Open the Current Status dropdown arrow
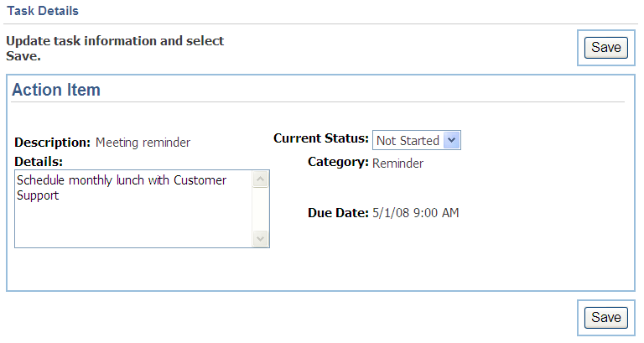 point(452,140)
